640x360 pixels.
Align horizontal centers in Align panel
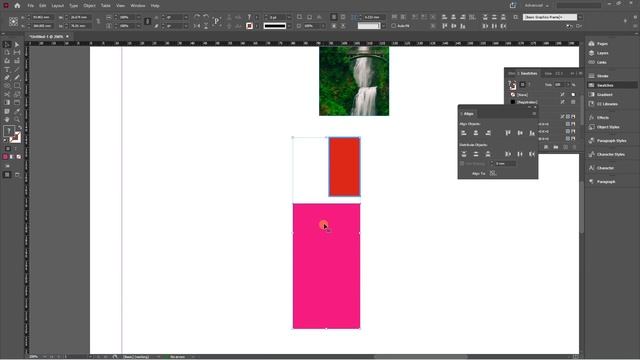[476, 133]
